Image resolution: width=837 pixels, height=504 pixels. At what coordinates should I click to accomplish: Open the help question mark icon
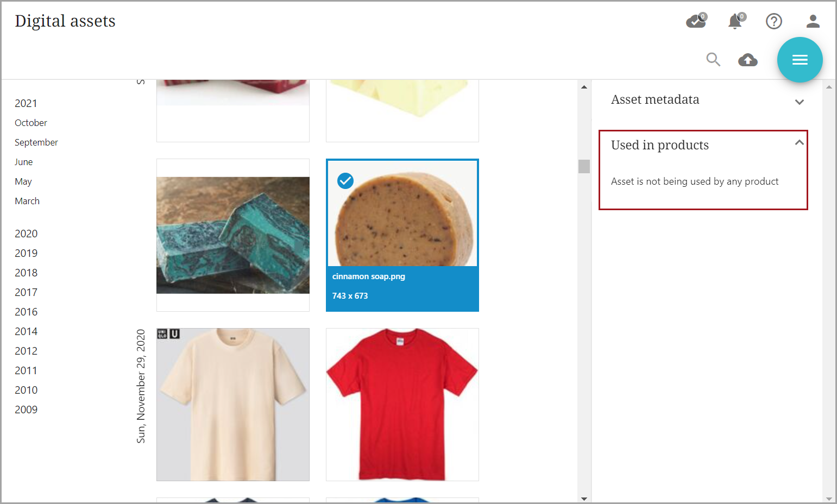[x=773, y=21]
